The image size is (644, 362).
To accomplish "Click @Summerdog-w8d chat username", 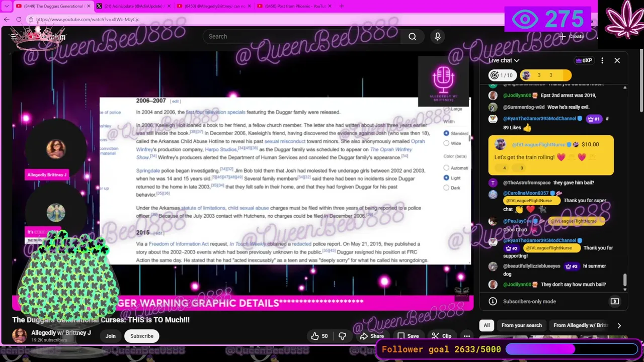I will pos(524,107).
